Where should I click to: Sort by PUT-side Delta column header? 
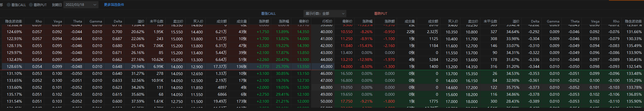tap(535, 21)
